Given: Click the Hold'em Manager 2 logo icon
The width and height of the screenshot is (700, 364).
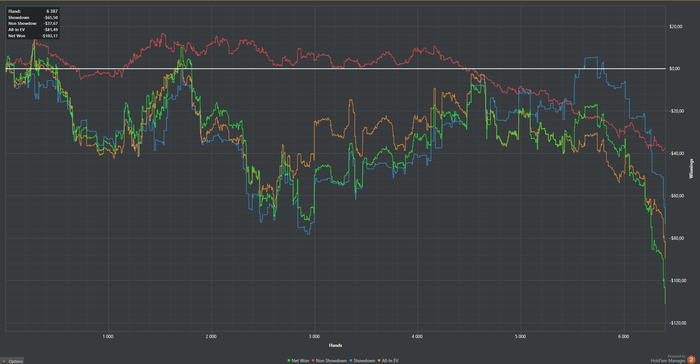Looking at the screenshot, I should [692, 359].
